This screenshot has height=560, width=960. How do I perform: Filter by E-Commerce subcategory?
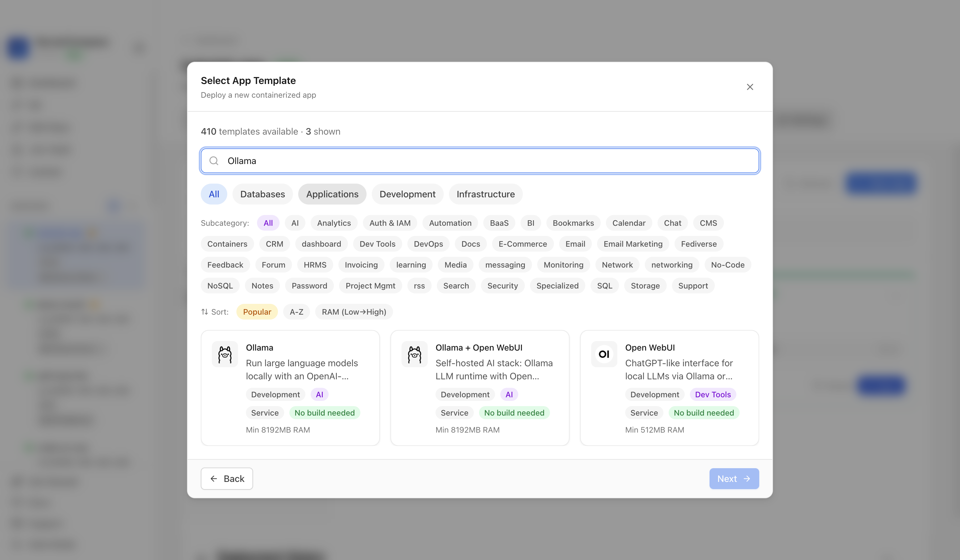pos(523,244)
